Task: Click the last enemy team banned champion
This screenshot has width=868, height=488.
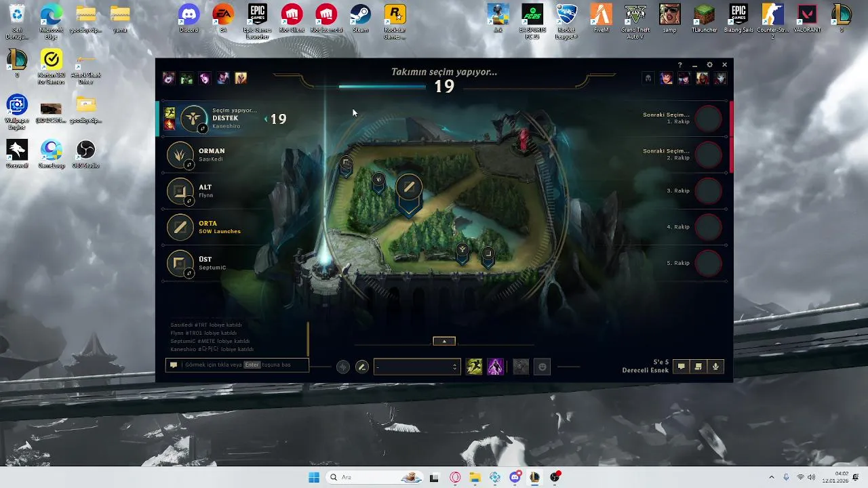Action: click(720, 78)
